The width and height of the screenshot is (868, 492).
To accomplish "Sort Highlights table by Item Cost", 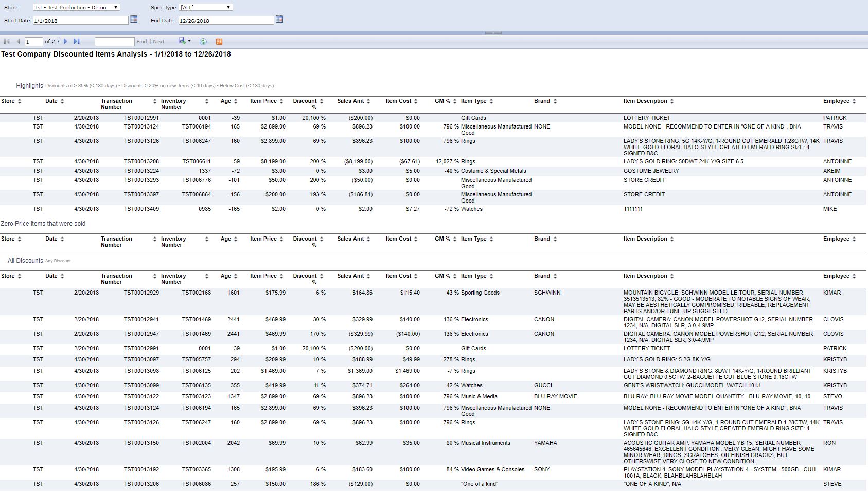I will point(416,101).
